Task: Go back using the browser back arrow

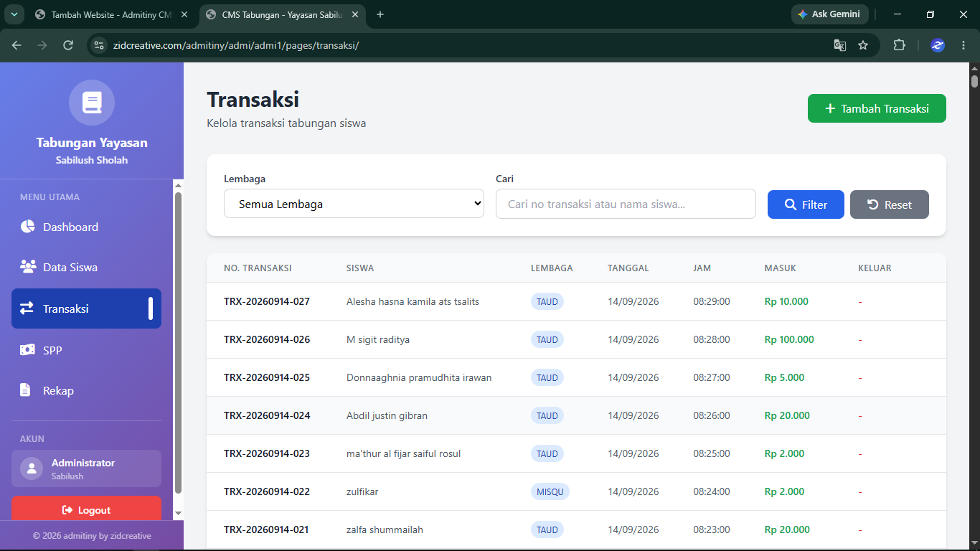Action: 17,45
